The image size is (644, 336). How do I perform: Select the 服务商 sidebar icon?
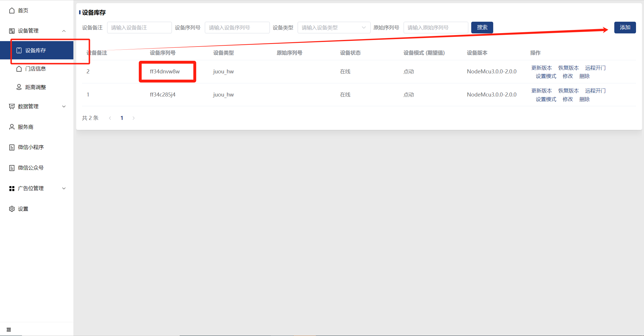(12, 127)
